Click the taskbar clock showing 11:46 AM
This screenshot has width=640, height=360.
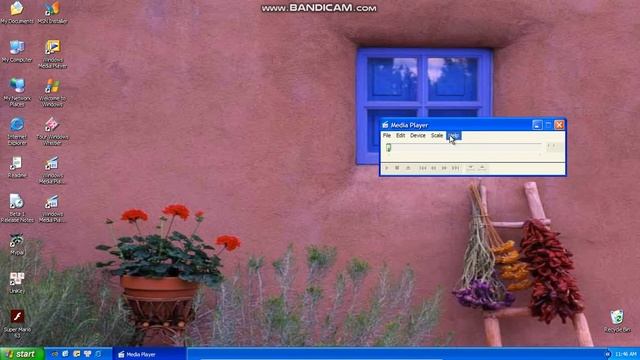[x=626, y=354]
